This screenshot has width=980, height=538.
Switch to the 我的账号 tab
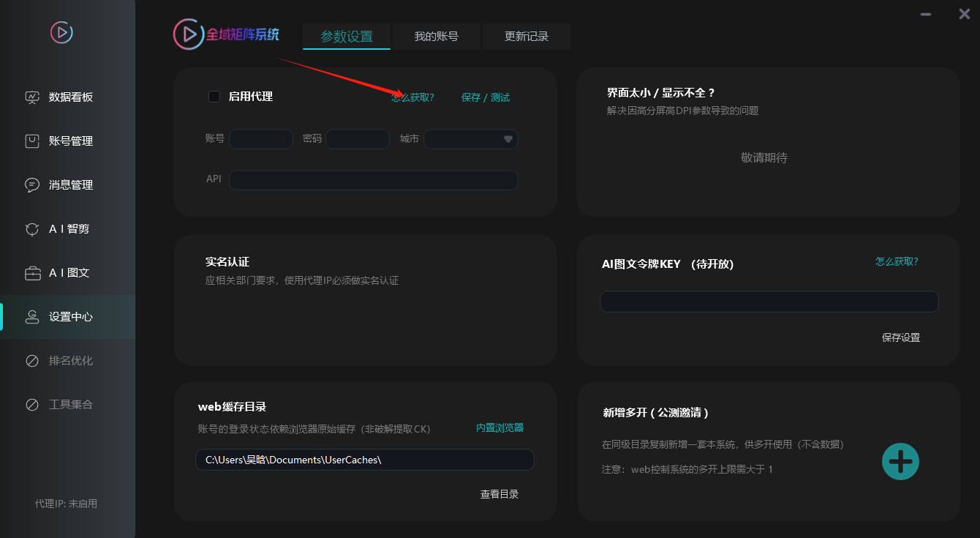437,37
